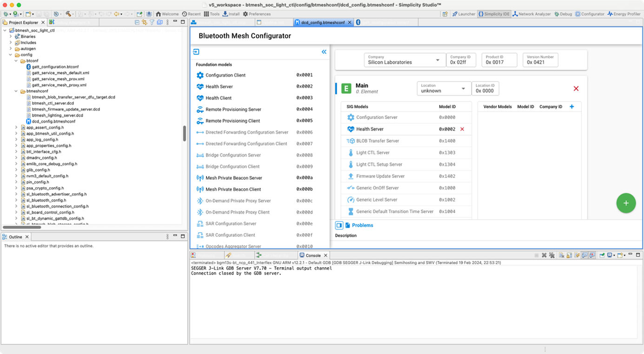Open Preferences from the toolbar
Image resolution: width=644 pixels, height=354 pixels.
(x=258, y=14)
